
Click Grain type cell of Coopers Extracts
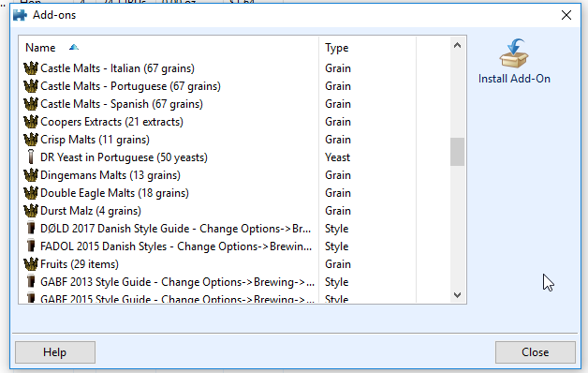[338, 122]
